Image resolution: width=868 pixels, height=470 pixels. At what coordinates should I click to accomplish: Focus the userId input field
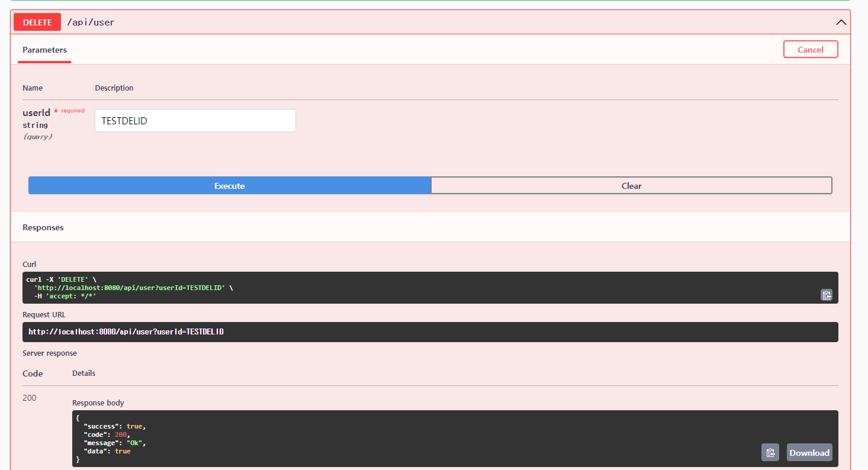195,121
